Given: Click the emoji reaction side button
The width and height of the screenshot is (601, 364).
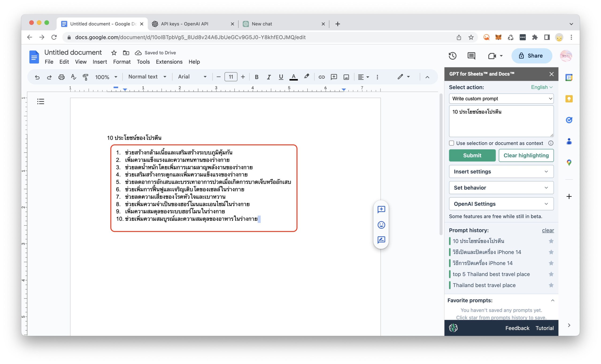Looking at the screenshot, I should pyautogui.click(x=381, y=225).
